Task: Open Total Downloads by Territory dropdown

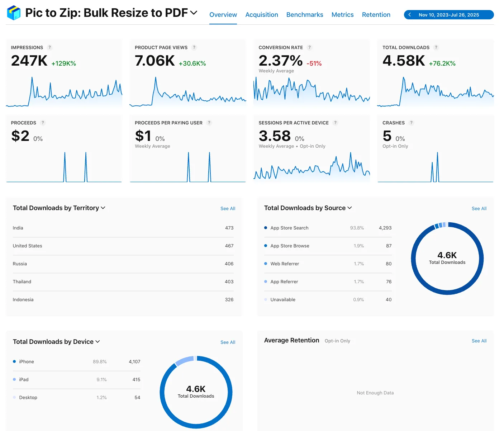Action: (x=103, y=208)
